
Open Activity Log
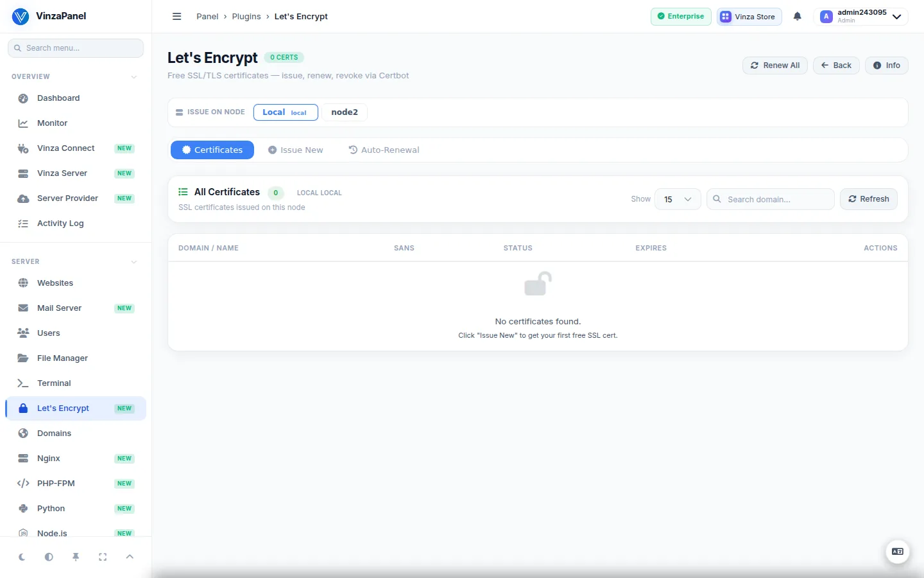(x=76, y=223)
